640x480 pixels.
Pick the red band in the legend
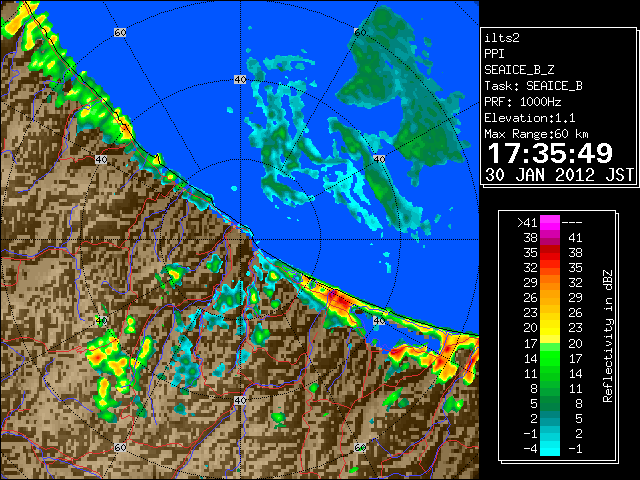coord(550,253)
